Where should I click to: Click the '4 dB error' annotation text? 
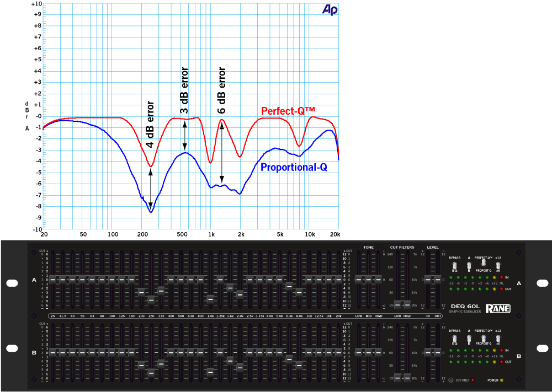click(150, 124)
